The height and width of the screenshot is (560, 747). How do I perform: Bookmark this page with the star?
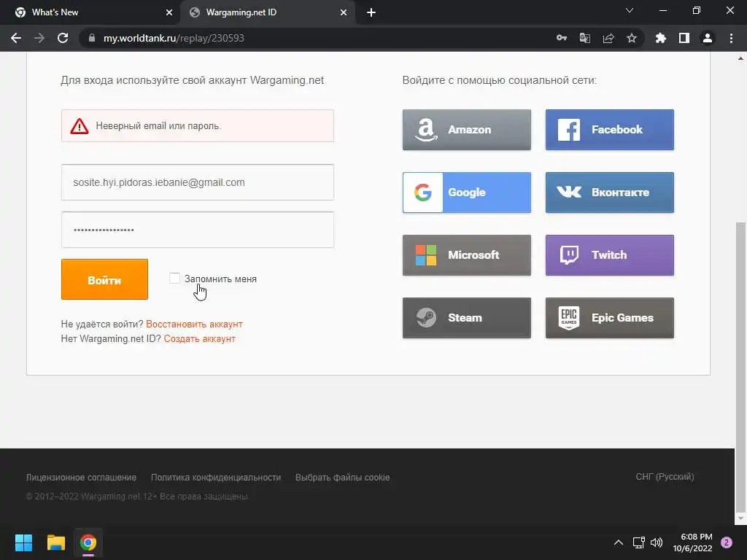pyautogui.click(x=632, y=38)
